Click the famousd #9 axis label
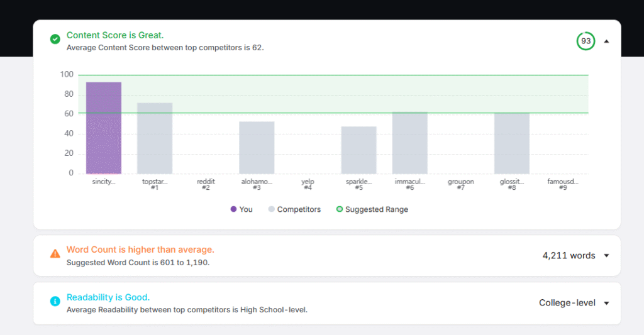 pos(563,184)
